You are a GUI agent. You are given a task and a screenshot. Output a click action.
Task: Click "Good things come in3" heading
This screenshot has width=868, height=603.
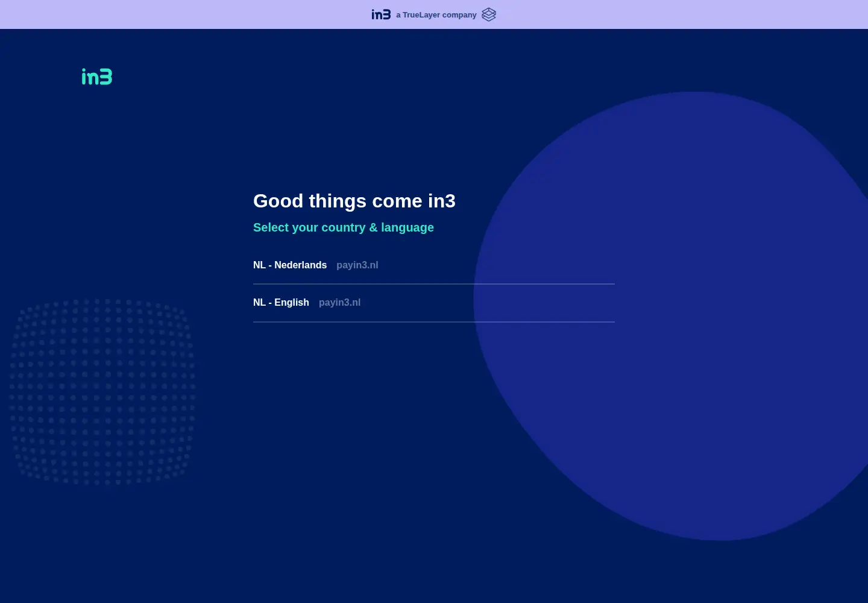pyautogui.click(x=354, y=201)
